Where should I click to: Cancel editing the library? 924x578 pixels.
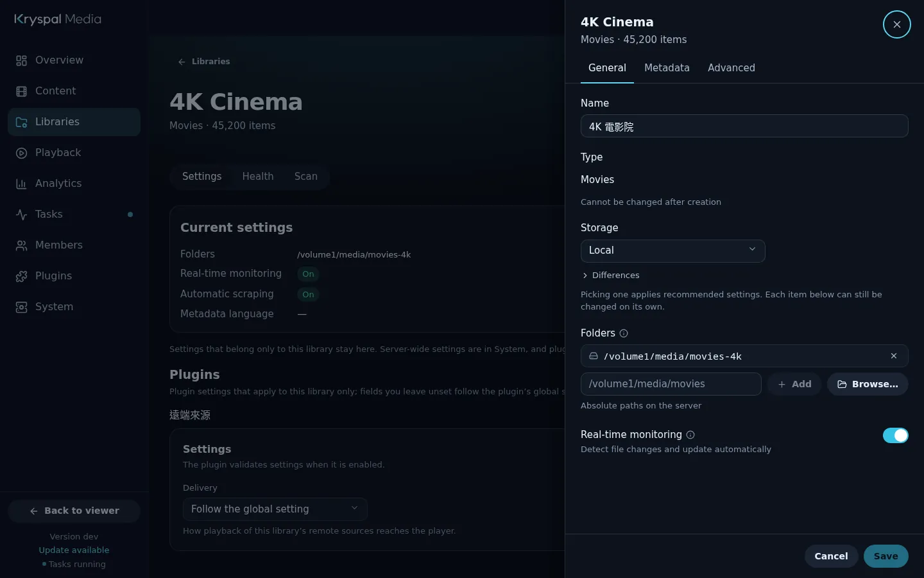click(831, 556)
